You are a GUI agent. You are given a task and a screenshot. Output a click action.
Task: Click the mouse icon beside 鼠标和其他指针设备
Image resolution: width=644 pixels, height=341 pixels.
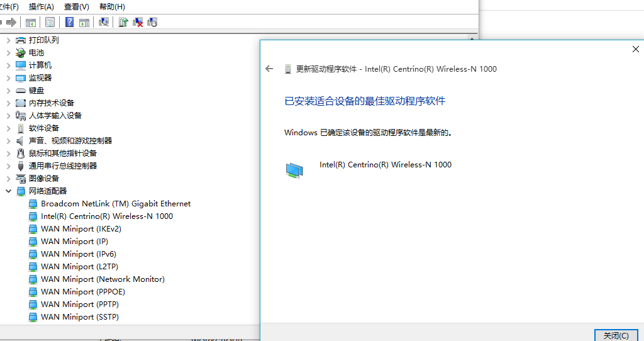point(21,154)
